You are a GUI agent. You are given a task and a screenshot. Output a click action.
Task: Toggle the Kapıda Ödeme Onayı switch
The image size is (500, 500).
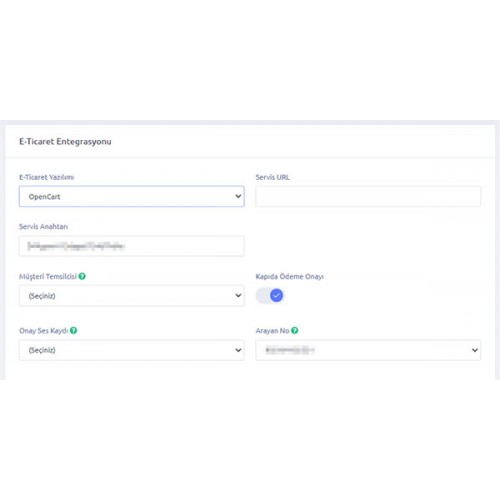tap(270, 296)
